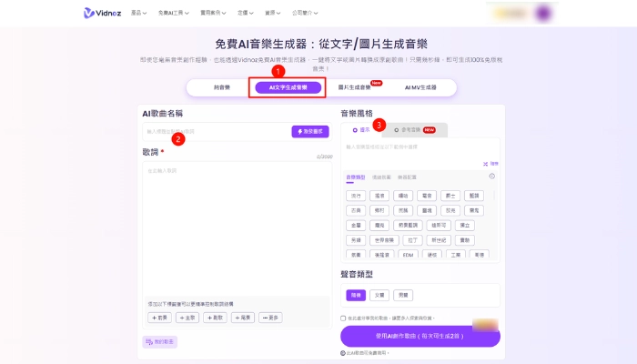Click the AI write-lyrics button below lyrics box
Viewport: 637px width, 364px height.
click(158, 341)
